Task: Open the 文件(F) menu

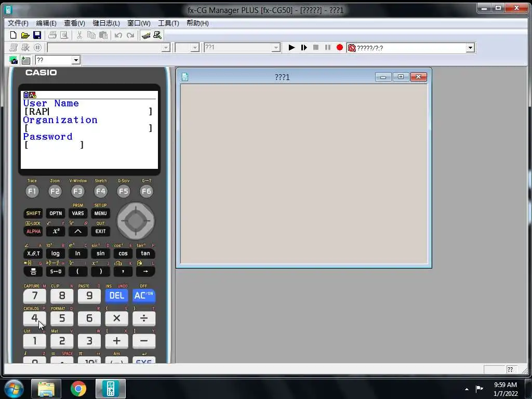Action: point(18,23)
